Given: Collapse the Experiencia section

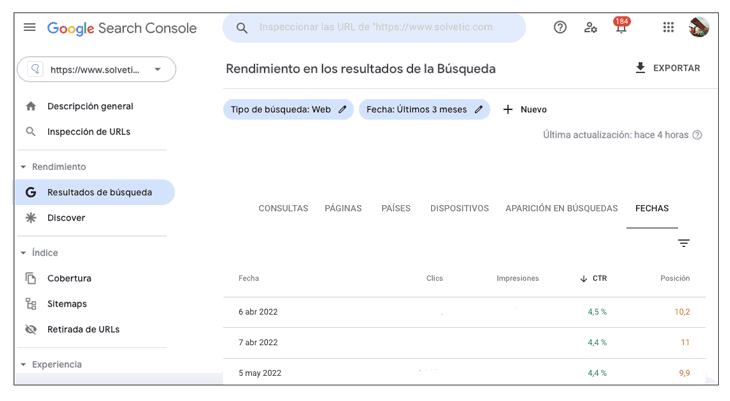Looking at the screenshot, I should (23, 365).
